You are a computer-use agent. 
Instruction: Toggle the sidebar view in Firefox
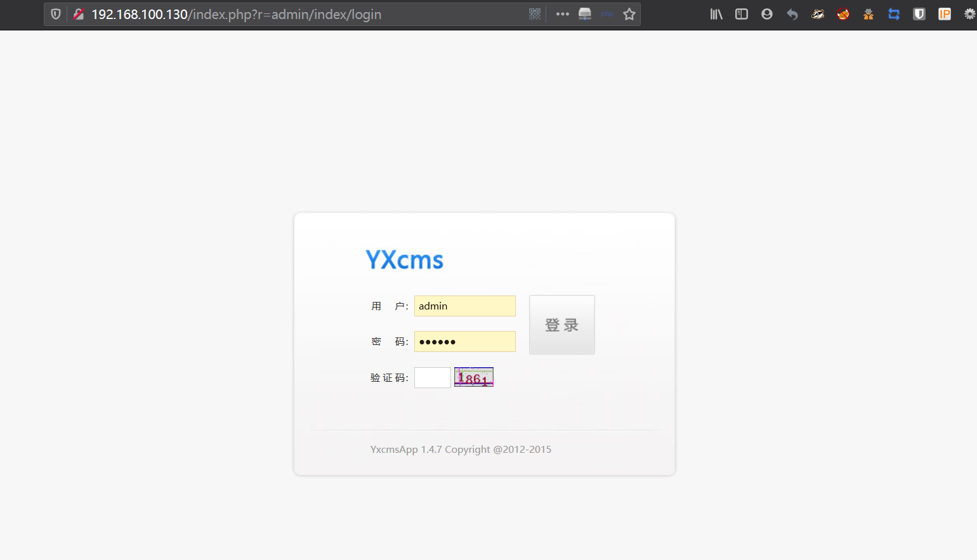tap(741, 14)
